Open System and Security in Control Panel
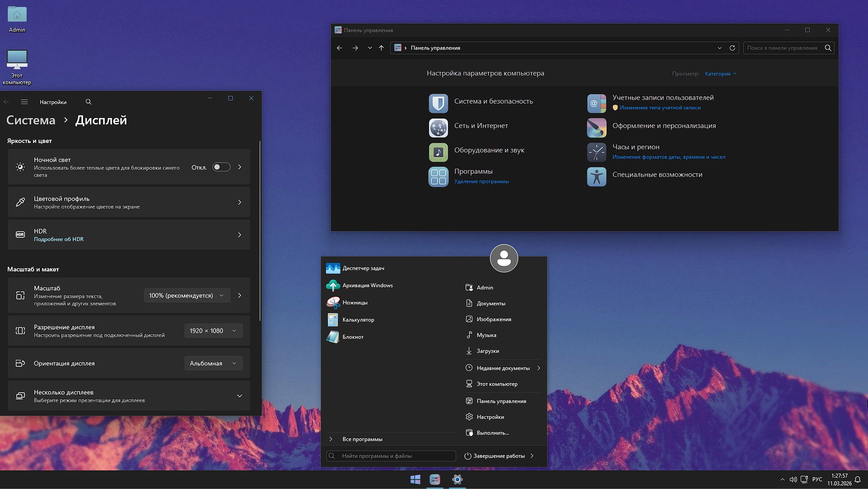The height and width of the screenshot is (489, 868). (493, 102)
